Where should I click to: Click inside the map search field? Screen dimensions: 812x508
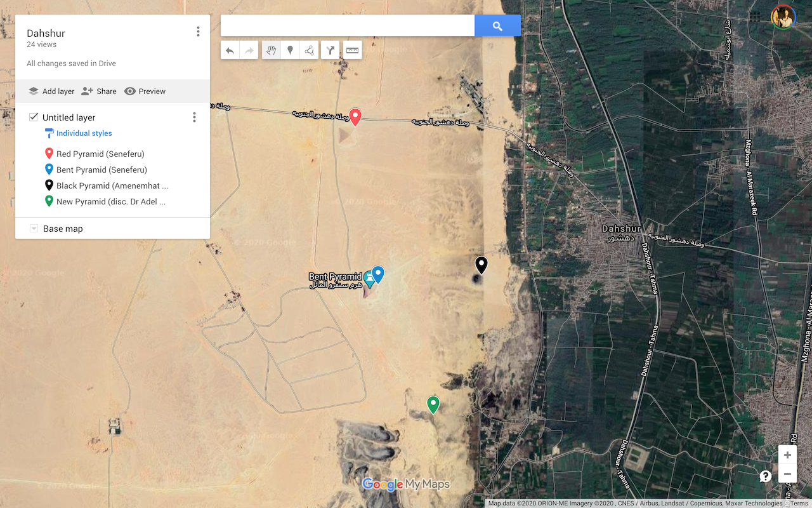[347, 25]
